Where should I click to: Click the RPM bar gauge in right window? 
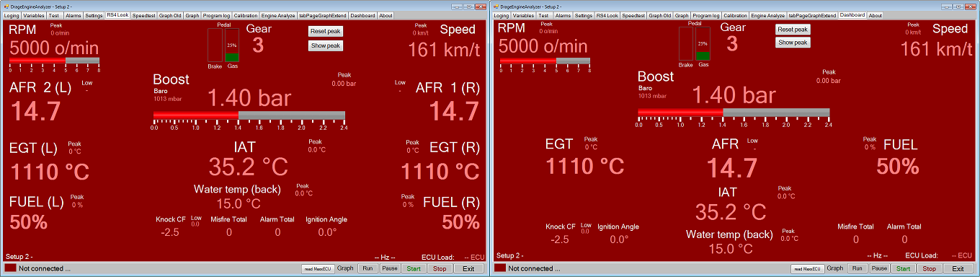(544, 61)
